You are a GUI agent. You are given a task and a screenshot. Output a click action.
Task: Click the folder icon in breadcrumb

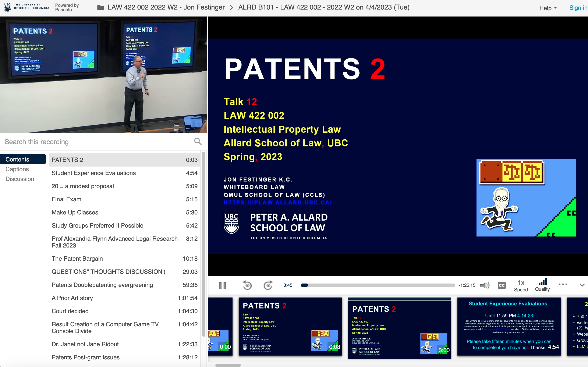point(100,8)
